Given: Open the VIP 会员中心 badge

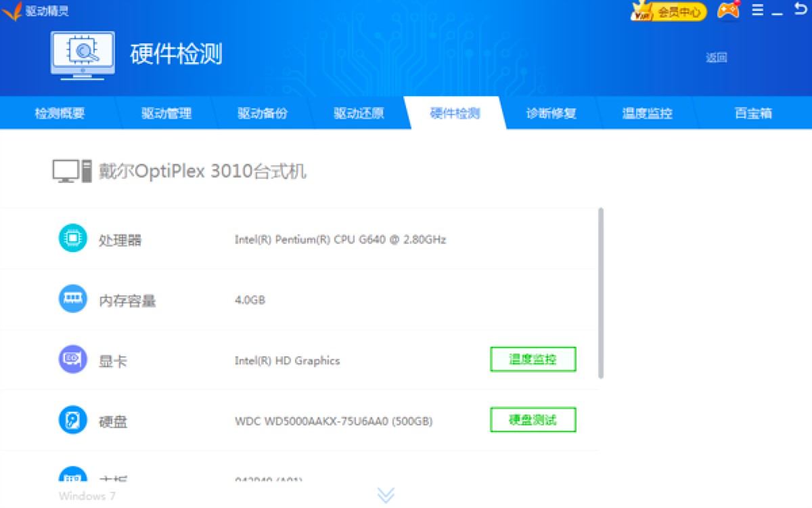Looking at the screenshot, I should pyautogui.click(x=669, y=12).
